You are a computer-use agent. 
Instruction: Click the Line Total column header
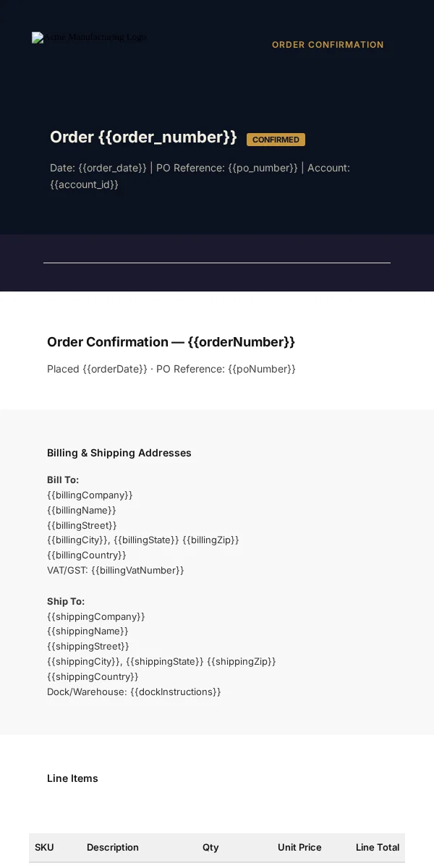coord(378,847)
